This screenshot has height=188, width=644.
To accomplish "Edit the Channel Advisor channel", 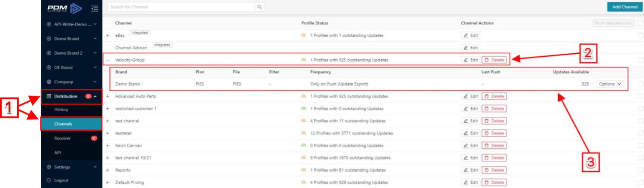I will tap(471, 48).
